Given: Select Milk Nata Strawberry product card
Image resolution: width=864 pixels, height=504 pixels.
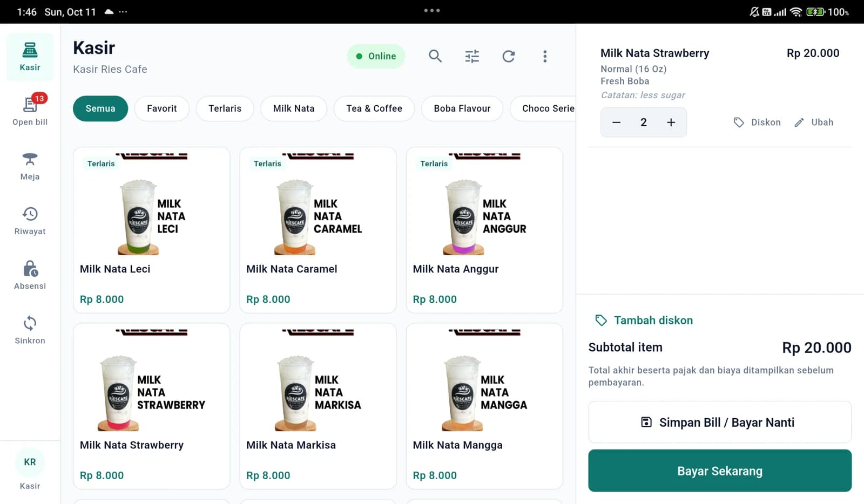Looking at the screenshot, I should click(152, 406).
